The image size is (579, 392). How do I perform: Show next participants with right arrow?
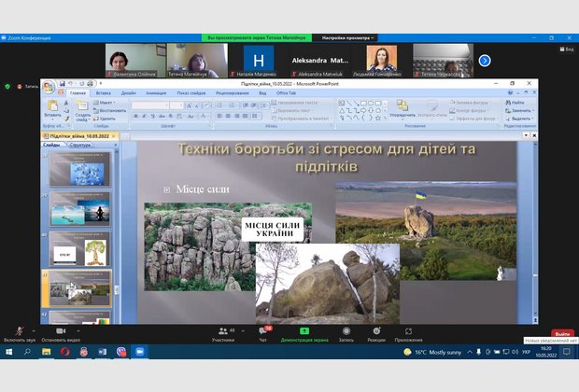tap(485, 60)
